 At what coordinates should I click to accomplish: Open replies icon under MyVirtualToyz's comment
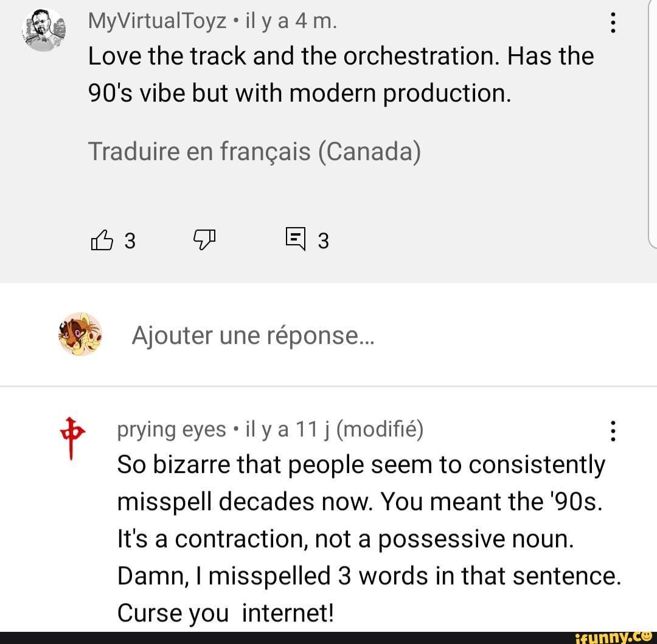pyautogui.click(x=295, y=239)
